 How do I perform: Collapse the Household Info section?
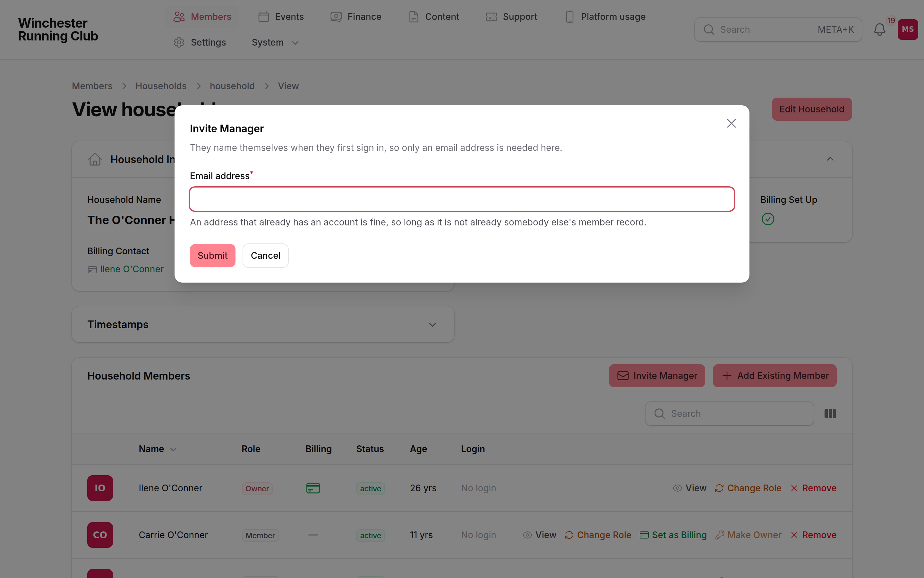tap(830, 159)
